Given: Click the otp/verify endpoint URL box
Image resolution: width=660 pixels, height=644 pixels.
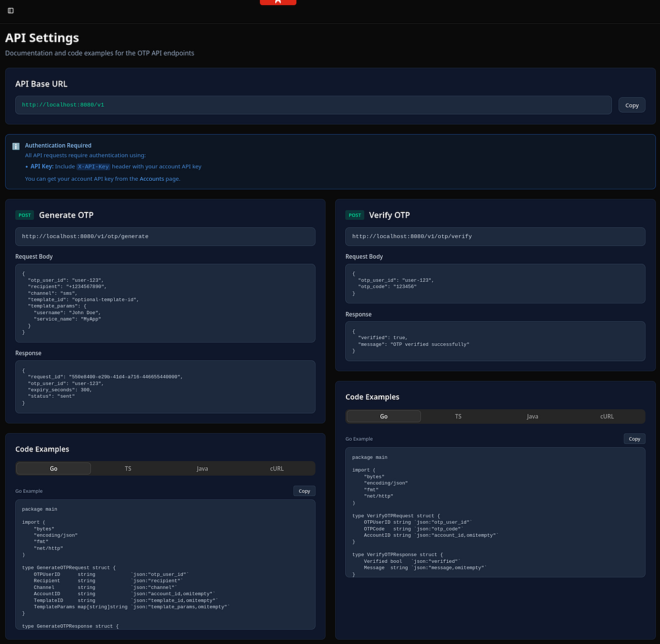Looking at the screenshot, I should pos(495,236).
